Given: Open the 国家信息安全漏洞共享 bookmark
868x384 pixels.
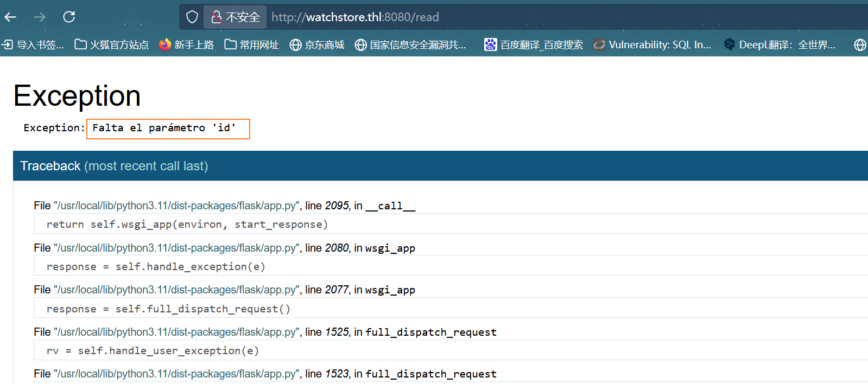Looking at the screenshot, I should click(410, 44).
